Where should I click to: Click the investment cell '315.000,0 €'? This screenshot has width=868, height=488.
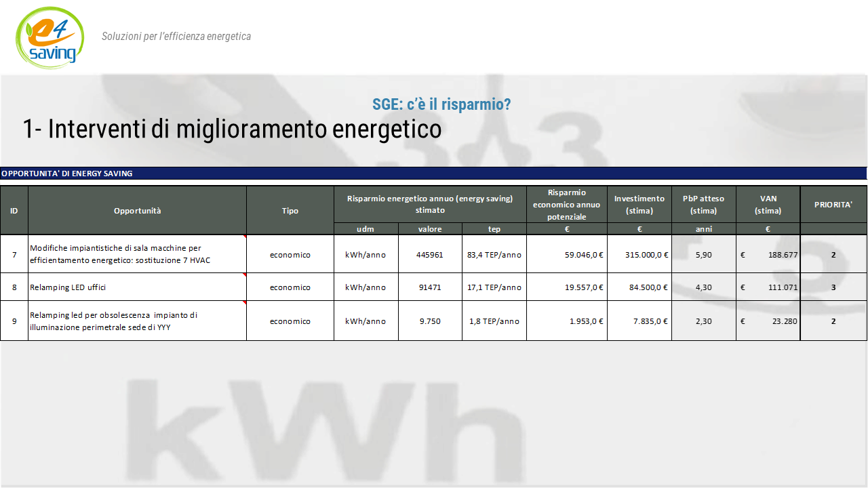(639, 255)
